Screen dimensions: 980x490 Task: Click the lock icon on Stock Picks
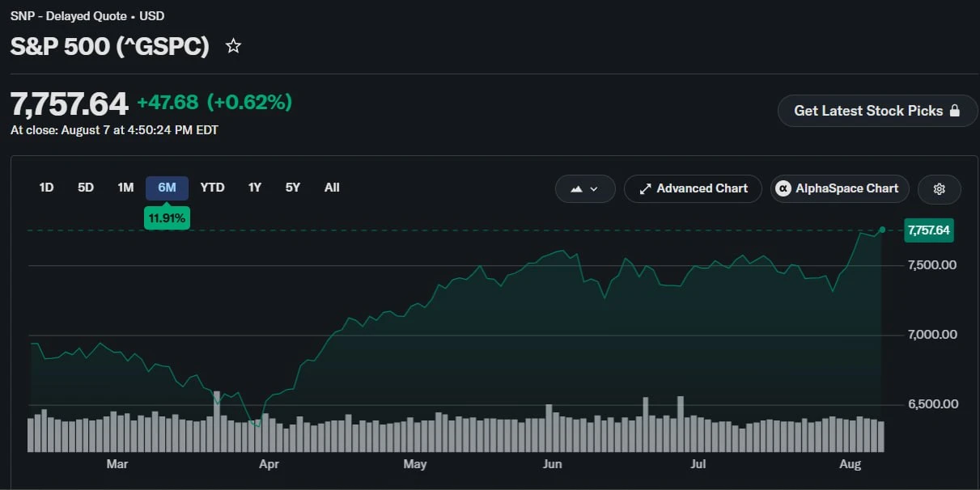click(954, 111)
